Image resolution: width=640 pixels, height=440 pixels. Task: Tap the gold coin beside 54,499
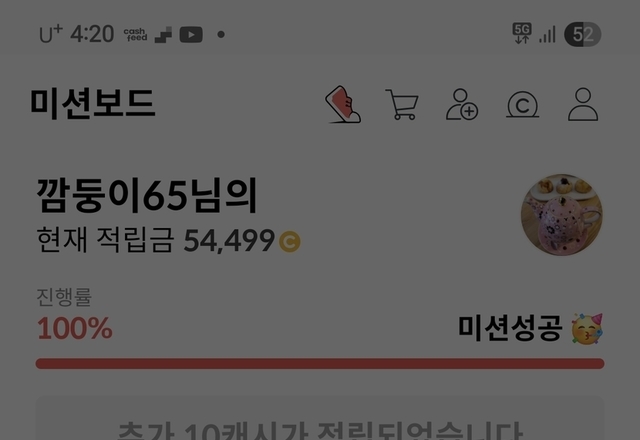tap(290, 242)
